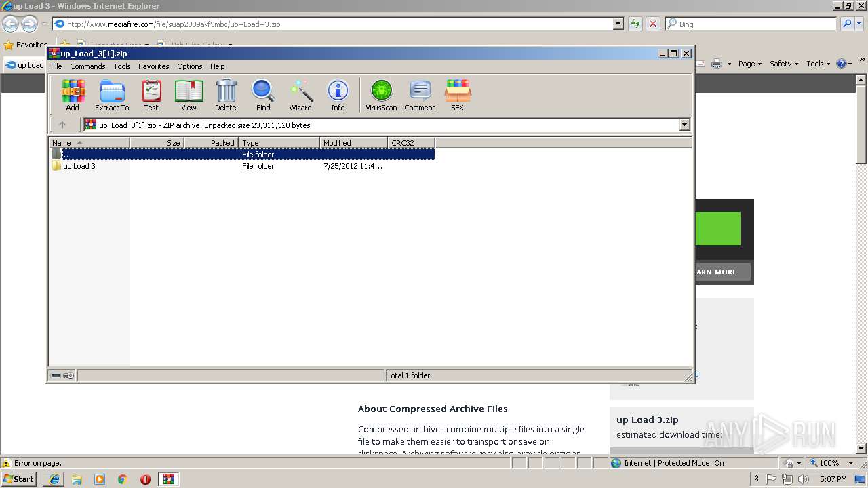Screen dimensions: 868x488
Task: Click Internet Explorer Forward button
Action: [x=29, y=24]
